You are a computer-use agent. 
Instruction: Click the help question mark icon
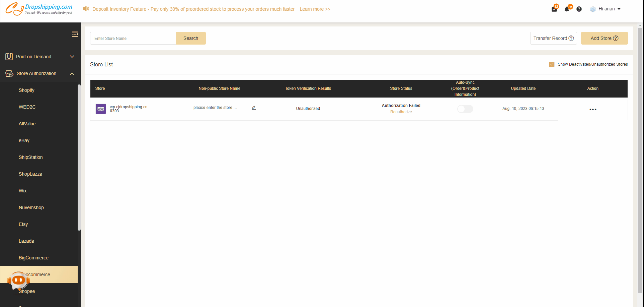pyautogui.click(x=579, y=9)
